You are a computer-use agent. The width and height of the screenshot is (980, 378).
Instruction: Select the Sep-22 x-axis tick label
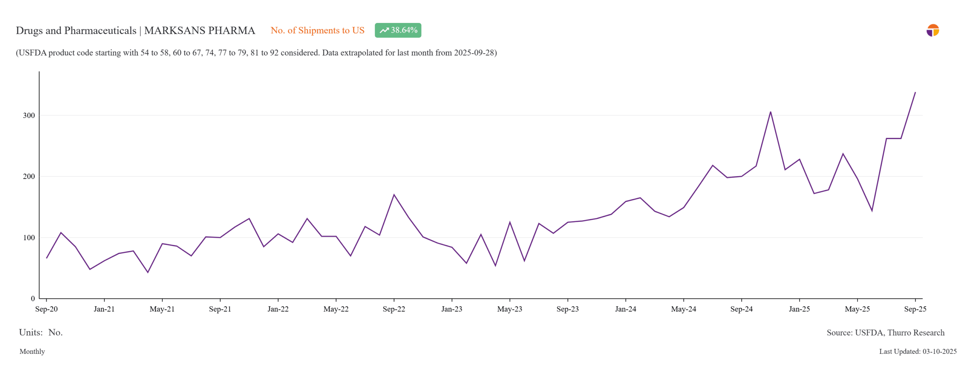click(x=394, y=309)
